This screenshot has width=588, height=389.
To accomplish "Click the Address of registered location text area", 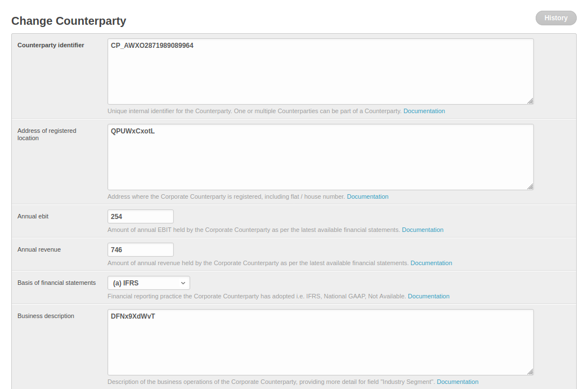I will [320, 157].
